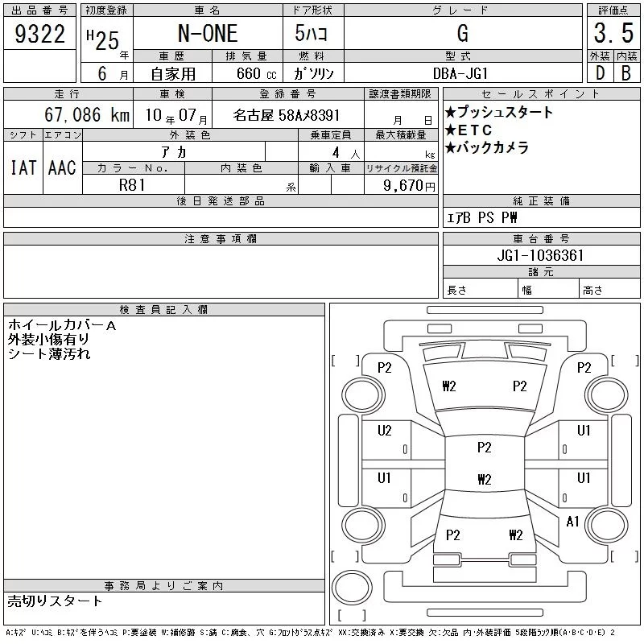
Task: Select the 乗車定員 header
Action: click(x=331, y=134)
